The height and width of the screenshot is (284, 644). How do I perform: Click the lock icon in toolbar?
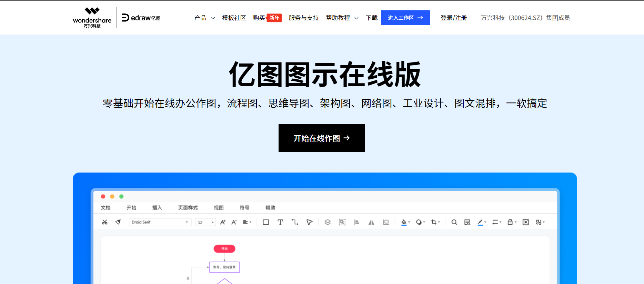coord(510,222)
